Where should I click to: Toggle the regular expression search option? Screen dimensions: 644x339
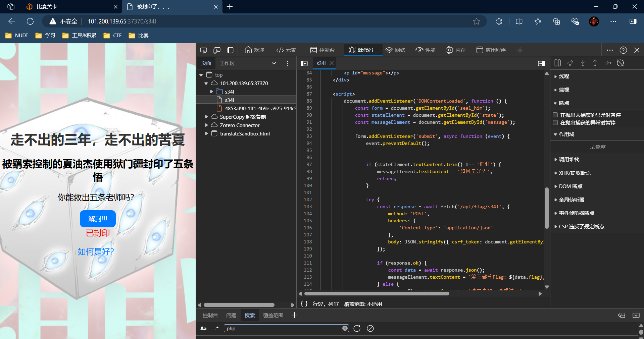pyautogui.click(x=216, y=329)
